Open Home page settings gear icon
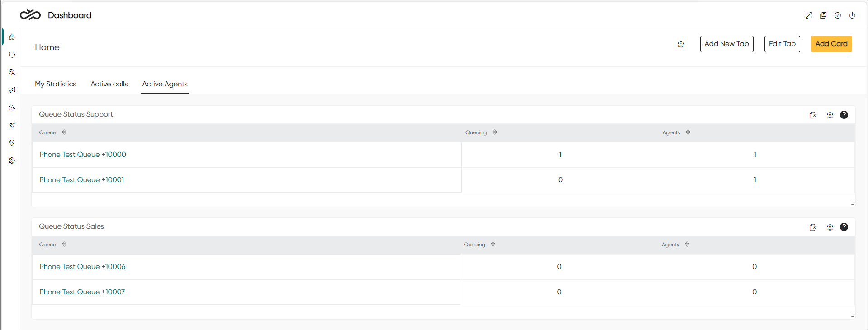The image size is (868, 330). (681, 44)
